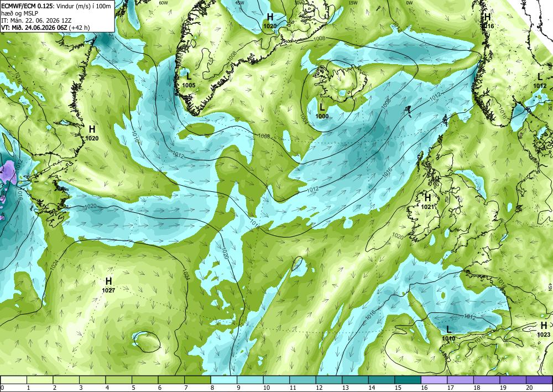The height and width of the screenshot is (392, 553).
Task: Click the H 1021 marker over Ireland
Action: point(428,202)
